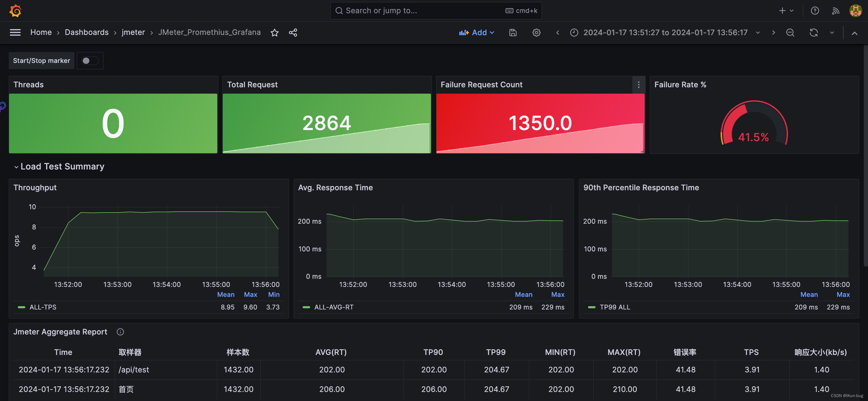Click the TP99 ALL legend color swatch
The image size is (868, 401).
click(x=591, y=307)
